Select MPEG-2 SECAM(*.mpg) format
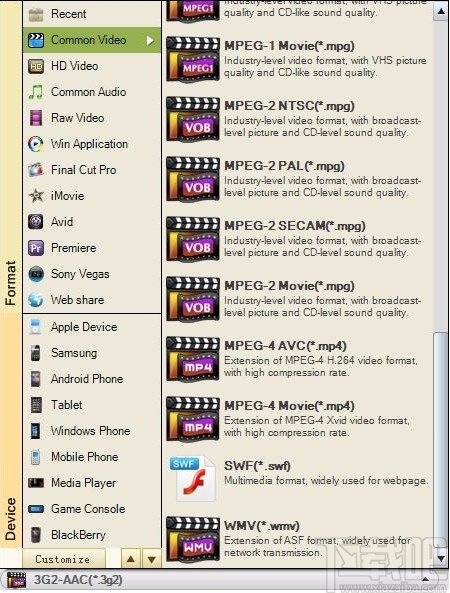450x593 pixels. tap(299, 239)
